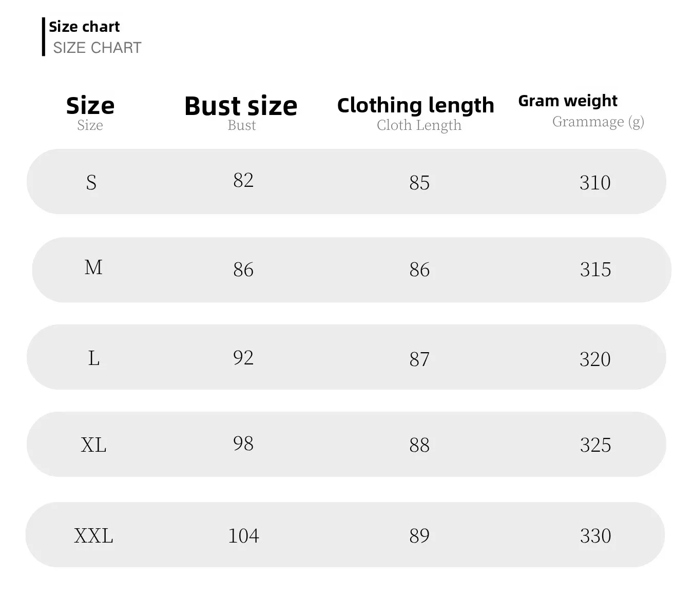Viewport: 693px width, 616px height.
Task: Select the Size column header
Action: [x=90, y=106]
